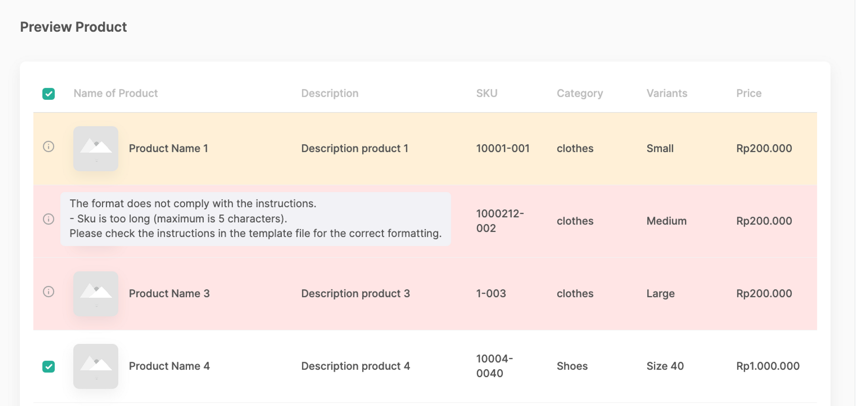Click the SKU 1000212-002 cell
Screen dimensions: 868x406
tap(500, 221)
